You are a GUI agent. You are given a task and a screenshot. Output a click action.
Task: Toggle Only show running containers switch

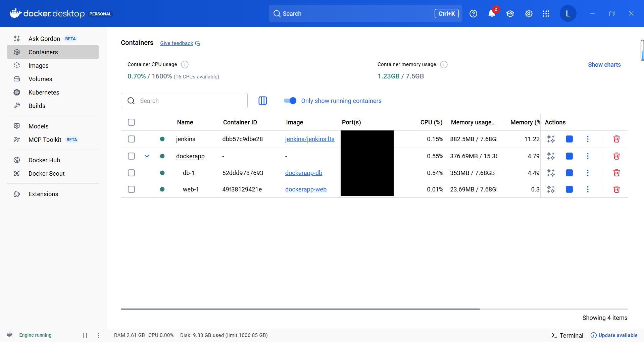click(x=290, y=101)
